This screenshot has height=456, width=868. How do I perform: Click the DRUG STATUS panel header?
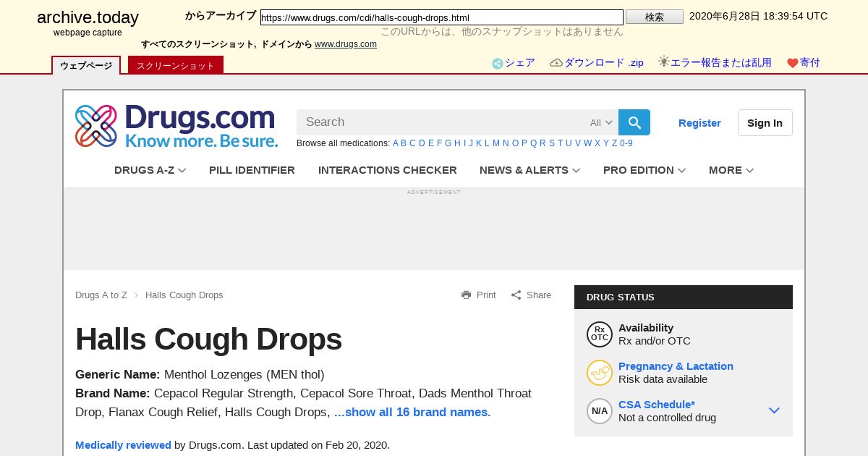(x=684, y=297)
